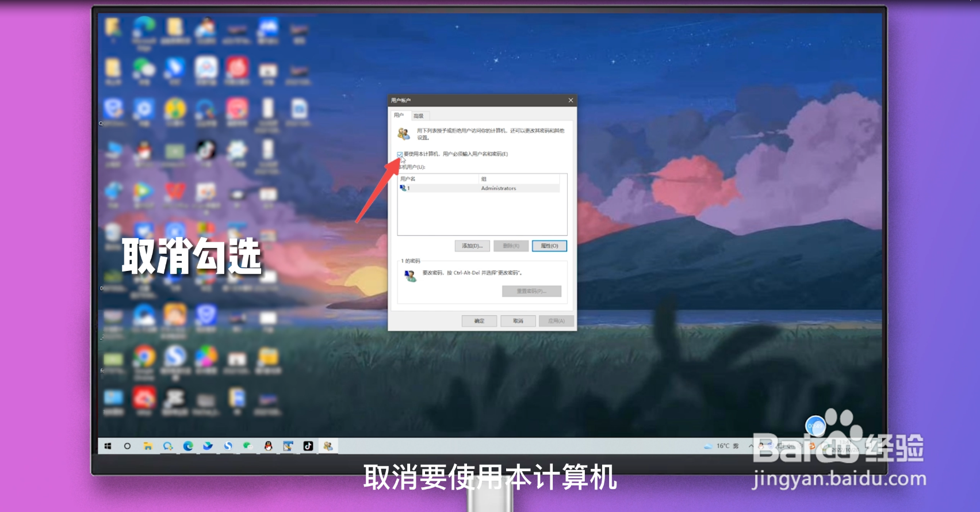
Task: Open the drawing tool icon on taskbar
Action: [288, 446]
